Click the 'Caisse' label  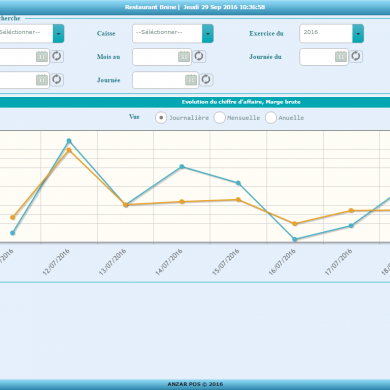click(106, 33)
